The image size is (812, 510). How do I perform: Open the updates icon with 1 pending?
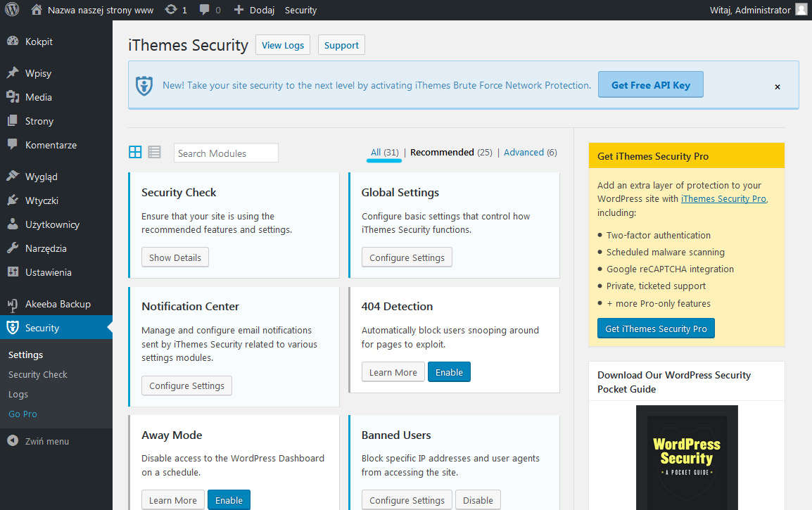(171, 9)
